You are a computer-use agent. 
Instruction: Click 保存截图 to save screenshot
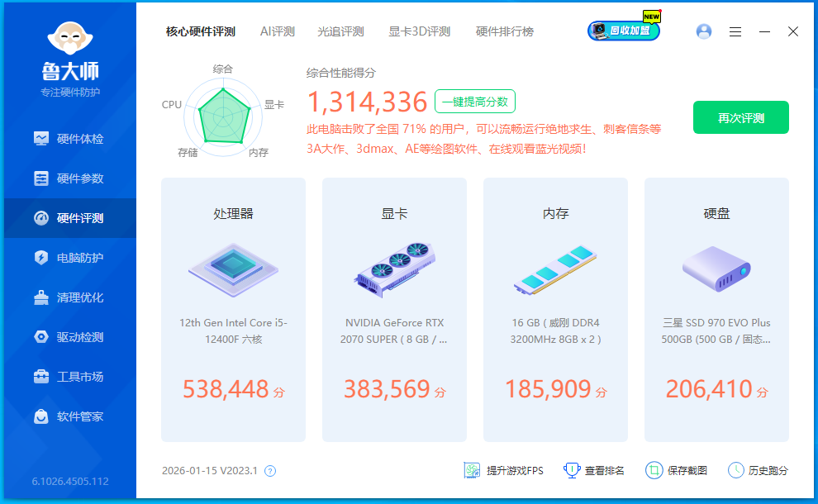(677, 470)
